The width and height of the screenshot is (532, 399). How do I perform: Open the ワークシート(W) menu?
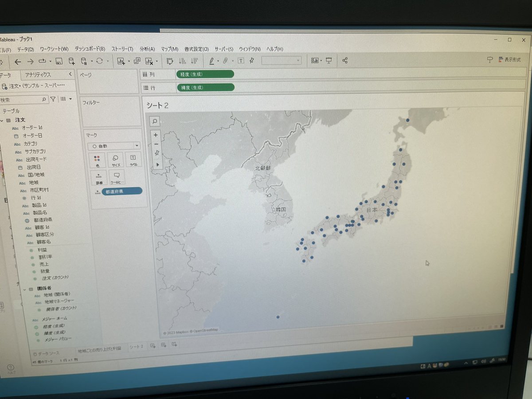tap(54, 49)
